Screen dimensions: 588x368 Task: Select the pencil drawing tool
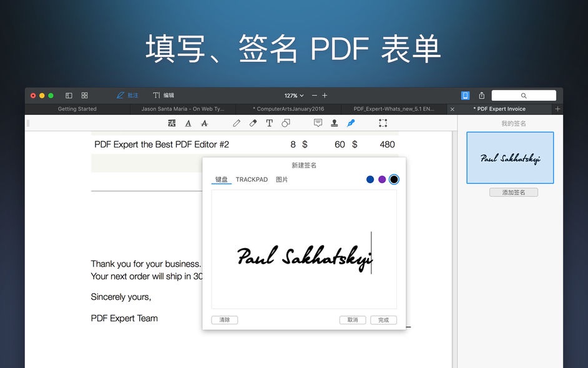click(x=237, y=123)
